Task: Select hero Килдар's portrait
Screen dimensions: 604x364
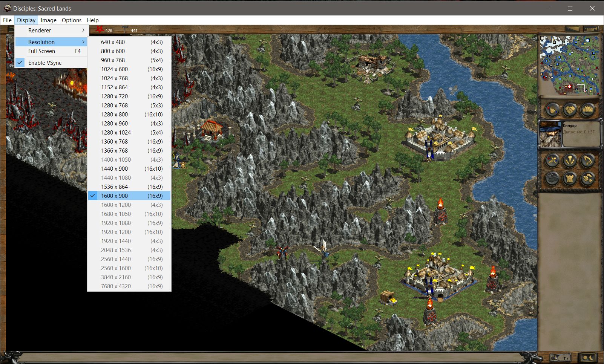Action: 550,134
